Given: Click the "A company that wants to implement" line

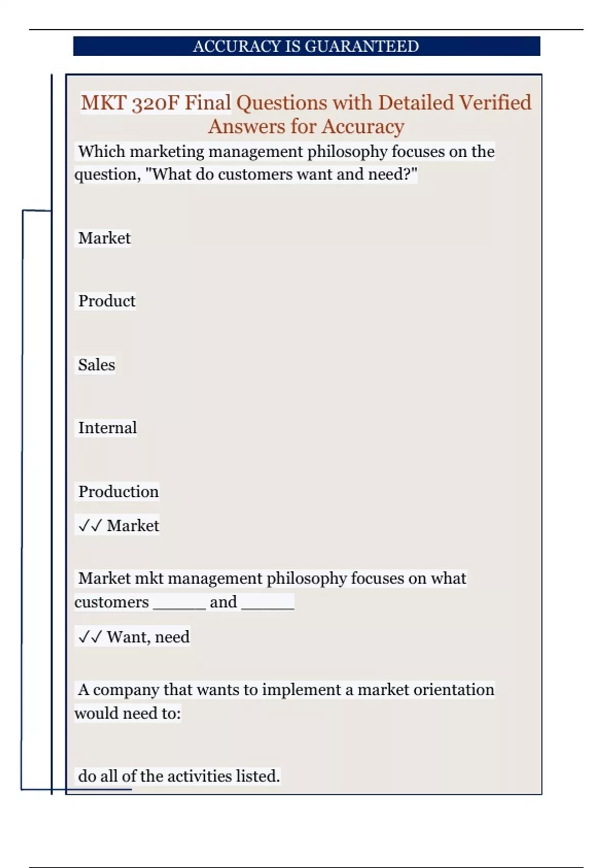Looking at the screenshot, I should coord(286,690).
